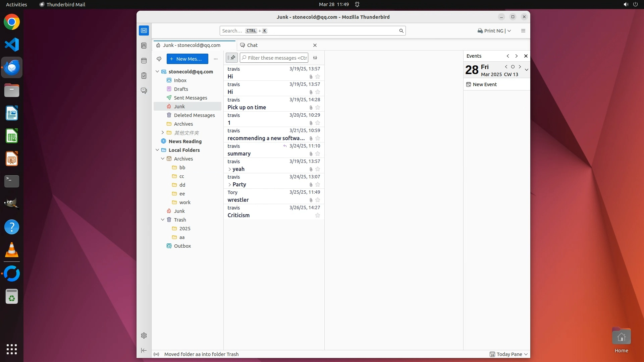Toggle star on wrestler message

tap(317, 200)
